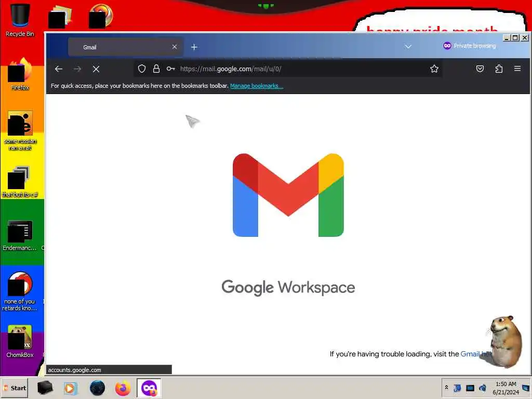Follow the Gmail help link
532x399 pixels.
476,354
